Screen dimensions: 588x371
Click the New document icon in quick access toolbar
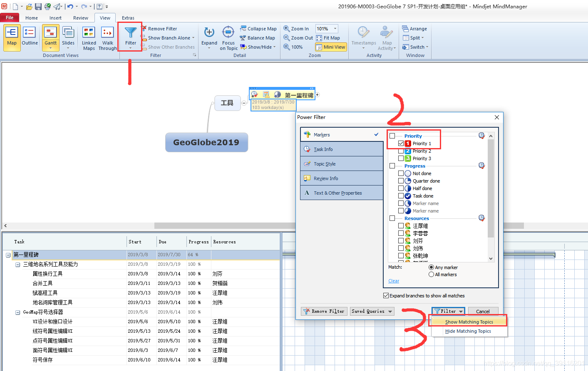click(15, 7)
